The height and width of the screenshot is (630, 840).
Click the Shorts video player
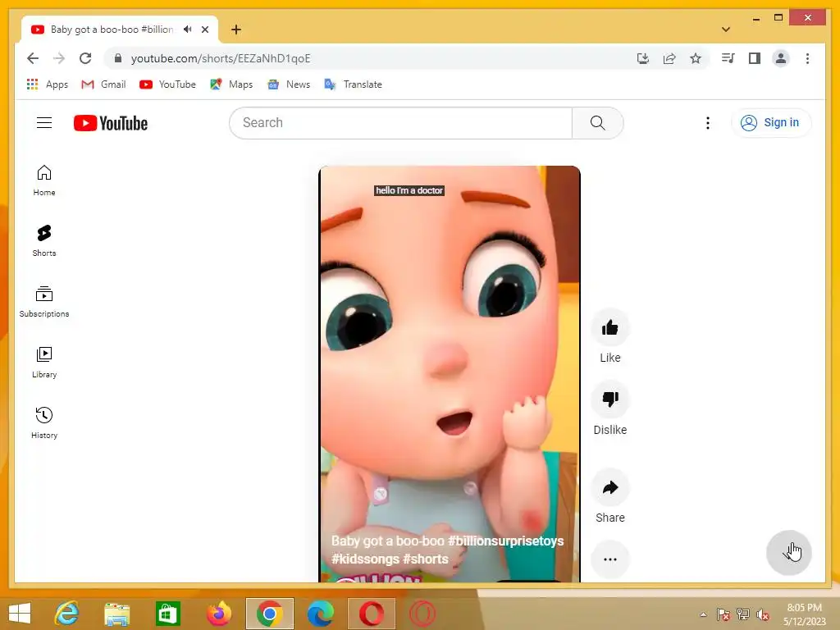[x=450, y=374]
